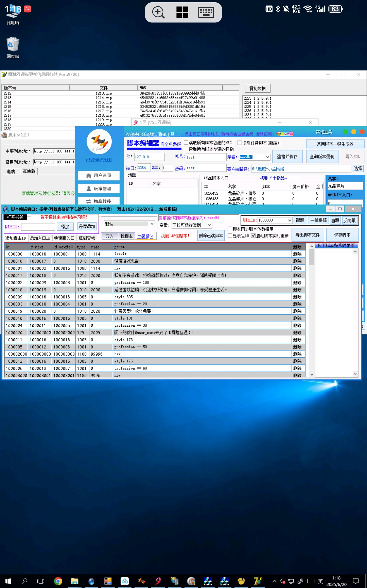
Task: Click the home icon for 用户首页
Action: tap(89, 175)
